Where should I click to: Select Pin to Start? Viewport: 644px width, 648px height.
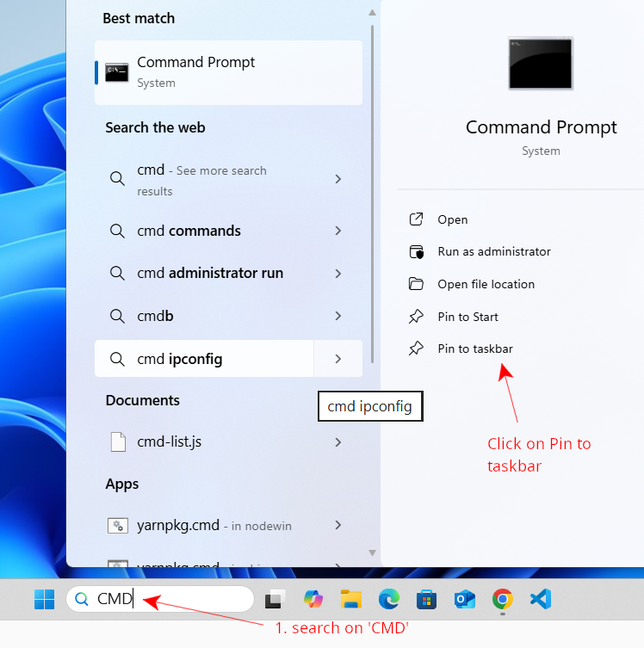pyautogui.click(x=468, y=317)
